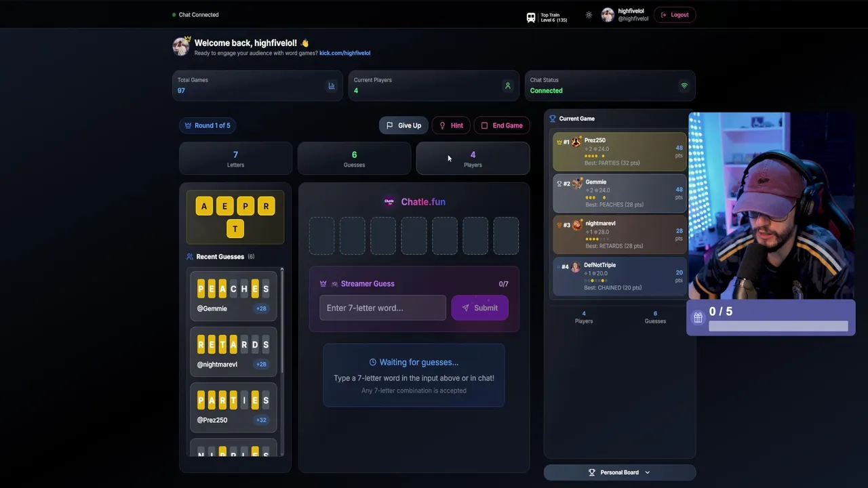Click the Give Up button
The image size is (868, 488).
[x=403, y=125]
